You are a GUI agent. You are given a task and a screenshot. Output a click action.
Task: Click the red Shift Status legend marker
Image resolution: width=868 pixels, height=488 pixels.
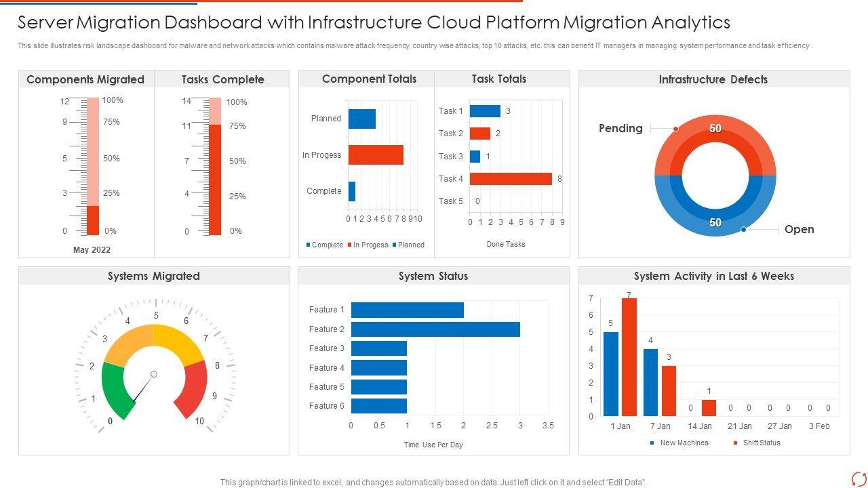(735, 443)
